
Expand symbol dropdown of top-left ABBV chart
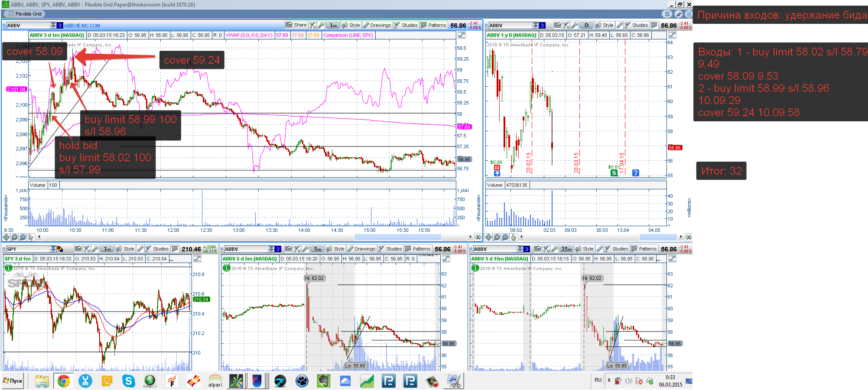tap(53, 25)
